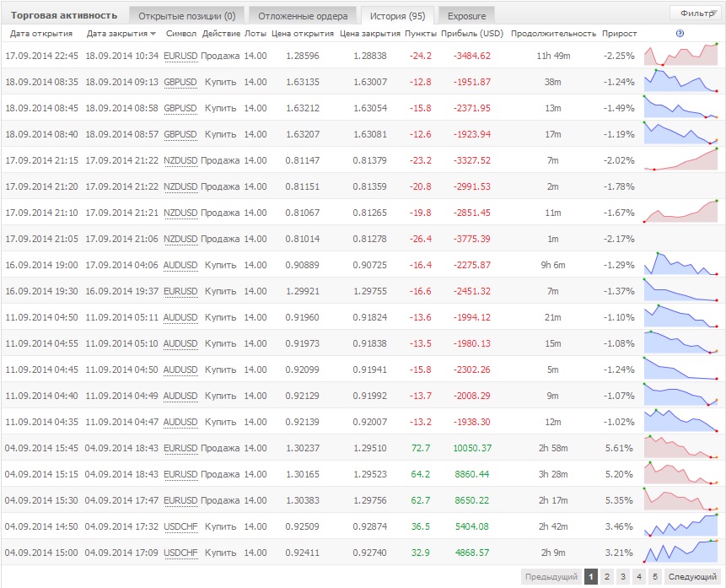Click pips value -26.4
The image size is (726, 588).
point(421,239)
